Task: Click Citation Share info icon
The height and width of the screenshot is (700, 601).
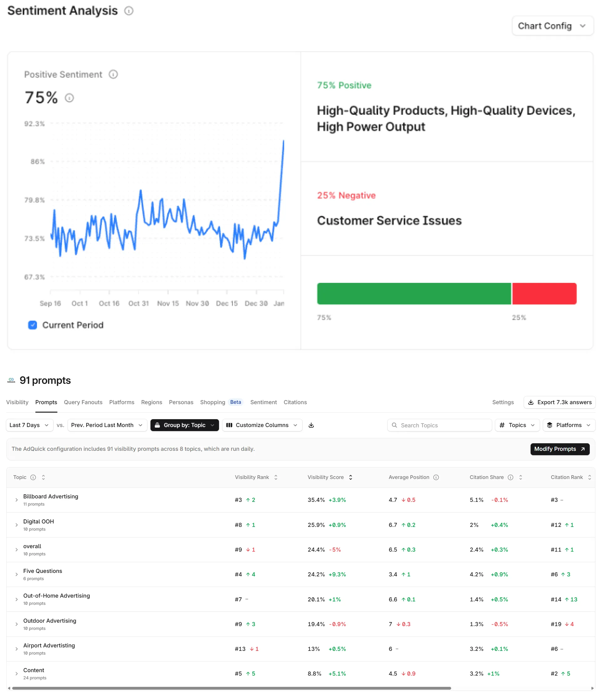Action: click(511, 477)
